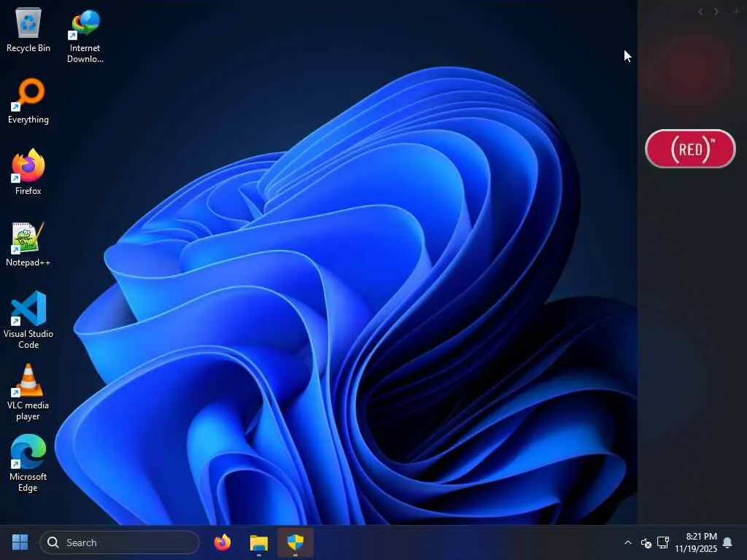Click the back arrow in side panel
Viewport: 747px width, 560px height.
[700, 12]
